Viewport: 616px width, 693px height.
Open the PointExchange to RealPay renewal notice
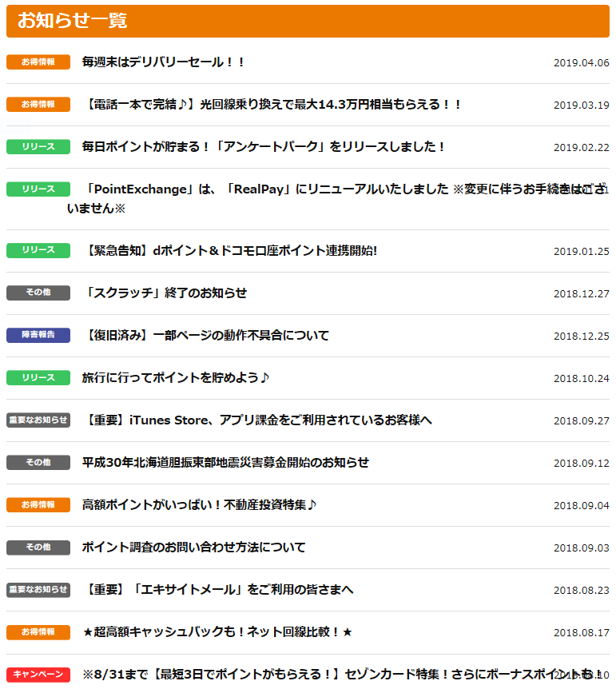(x=336, y=198)
